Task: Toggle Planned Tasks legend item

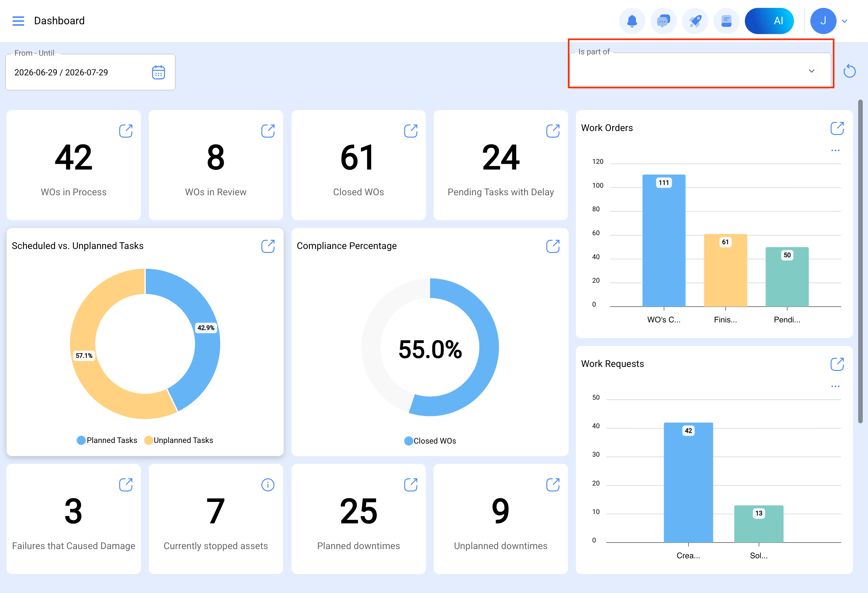Action: coord(107,440)
